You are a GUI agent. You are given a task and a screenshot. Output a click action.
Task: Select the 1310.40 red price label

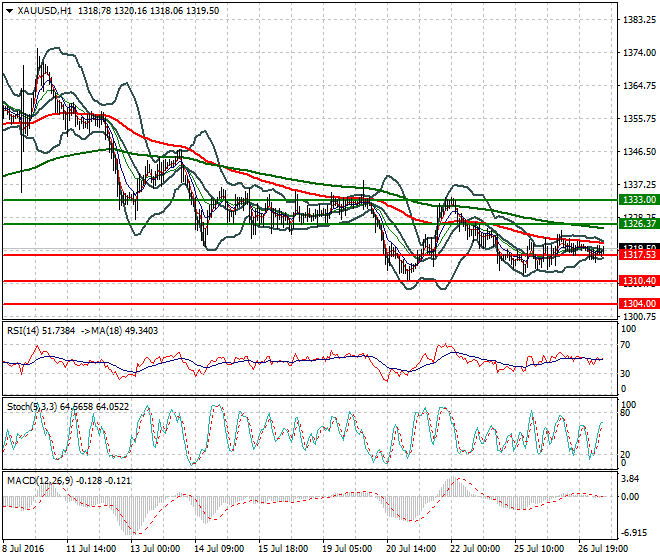(x=639, y=280)
